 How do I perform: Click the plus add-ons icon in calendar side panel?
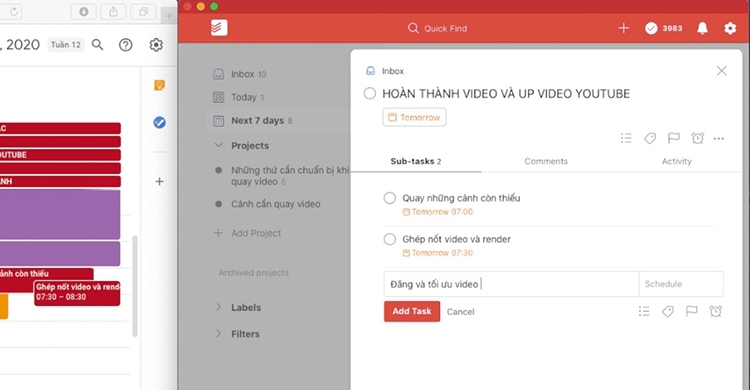click(x=159, y=181)
